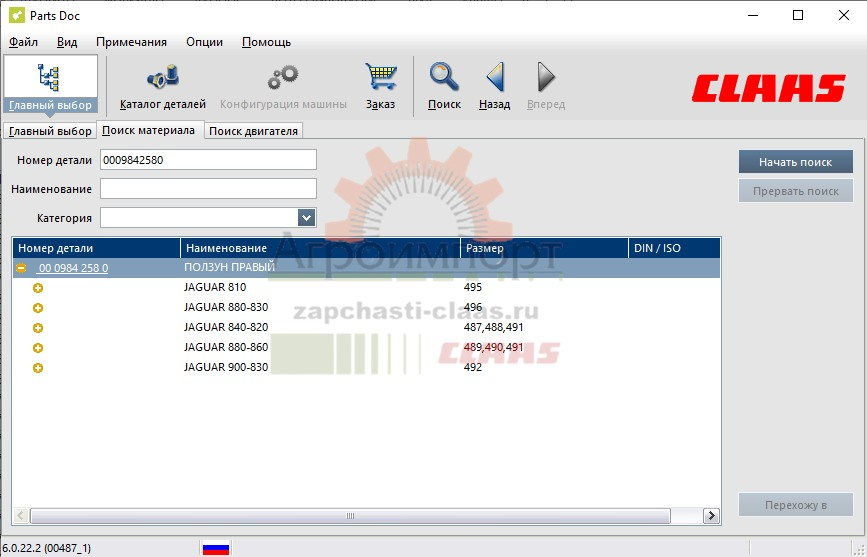Open the Вид menu
The width and height of the screenshot is (867, 557).
click(67, 42)
